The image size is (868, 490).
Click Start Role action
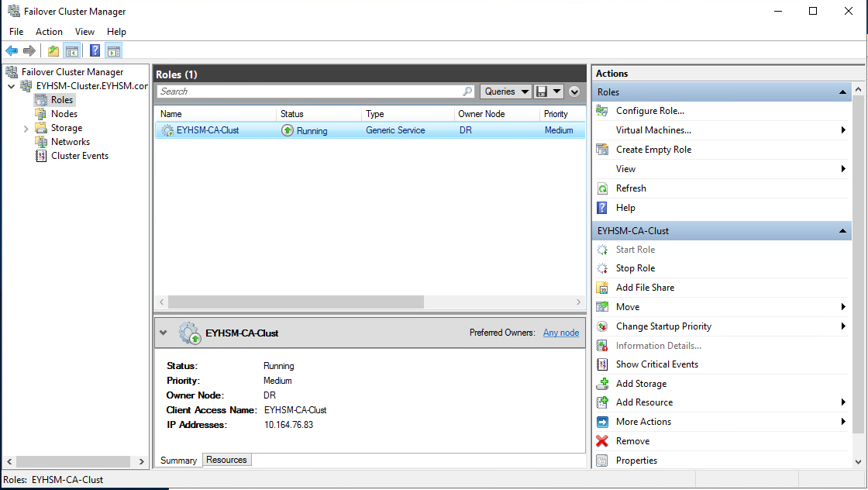[635, 250]
